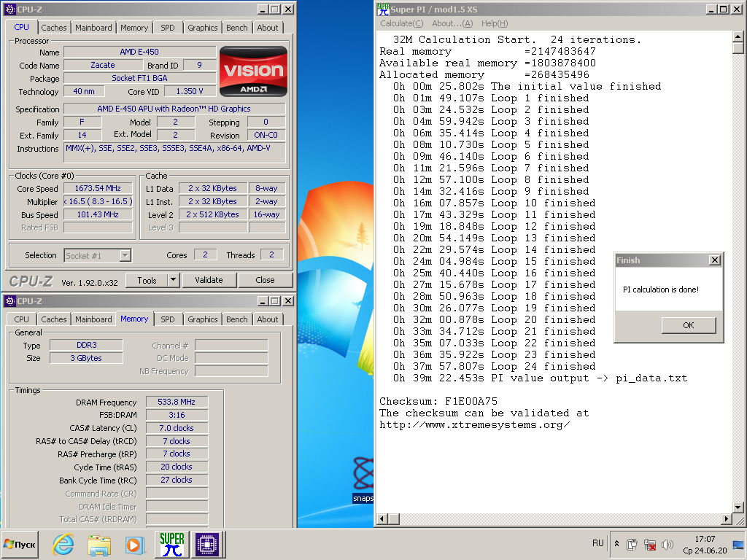Viewport: 747px width, 560px height.
Task: Click the RU language indicator
Action: [598, 543]
